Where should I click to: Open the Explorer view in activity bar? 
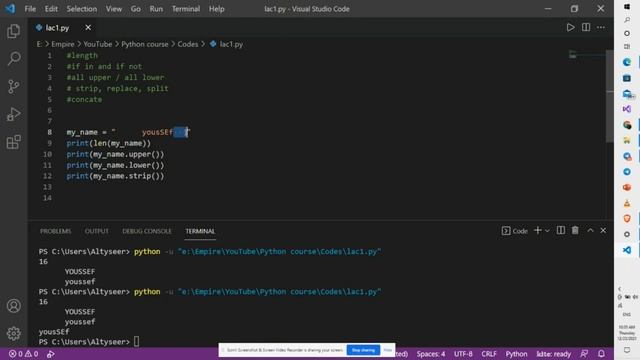coord(13,31)
